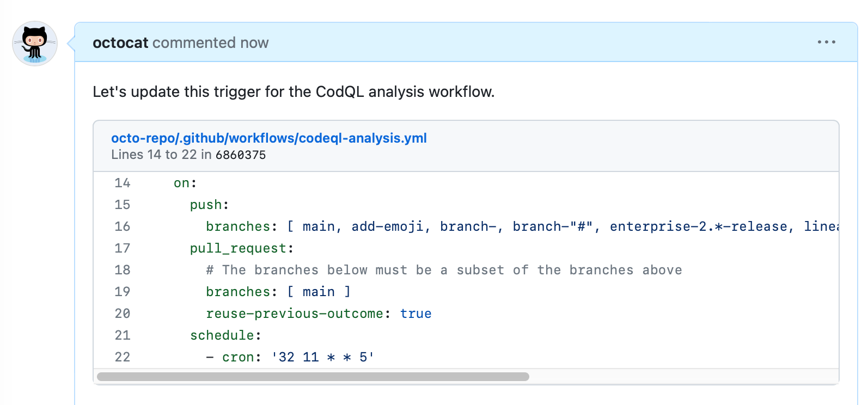868x405 pixels.
Task: Click the 'Lines 14 to 22' label
Action: (x=157, y=155)
